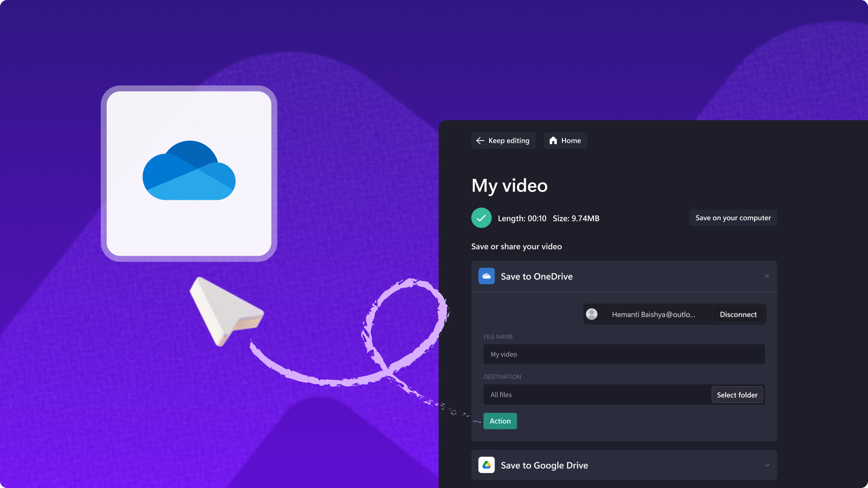The height and width of the screenshot is (488, 868).
Task: Click the home icon next to Home
Action: (552, 140)
